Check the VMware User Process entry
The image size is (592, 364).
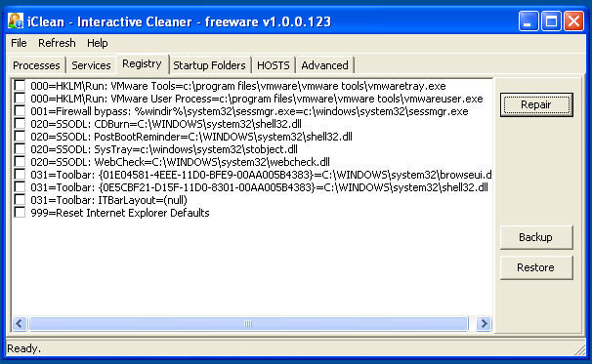(x=20, y=99)
